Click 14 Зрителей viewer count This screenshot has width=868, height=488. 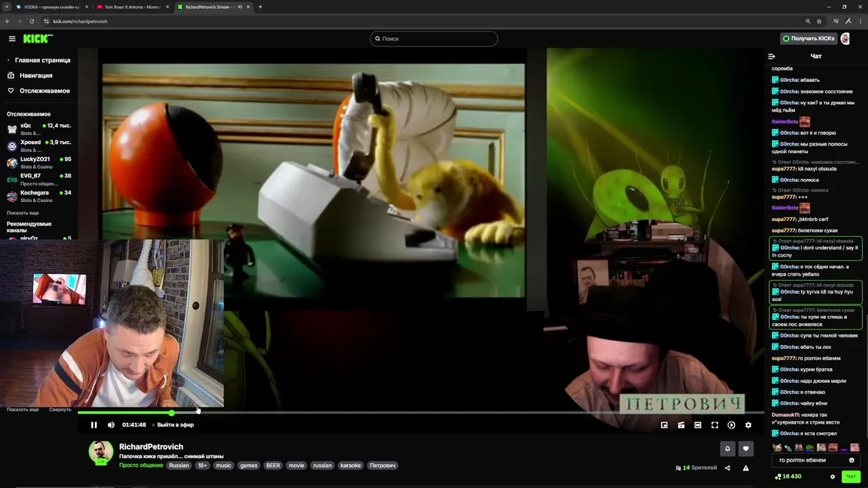(x=696, y=468)
